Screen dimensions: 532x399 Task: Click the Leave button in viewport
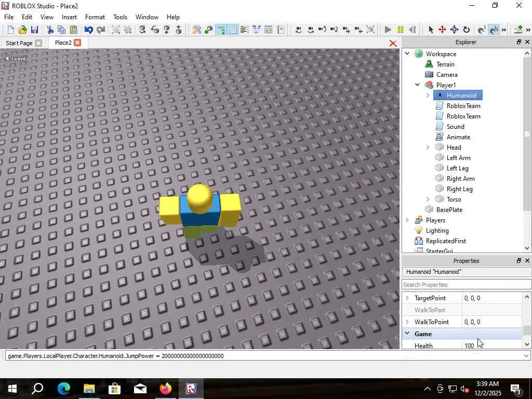16,58
